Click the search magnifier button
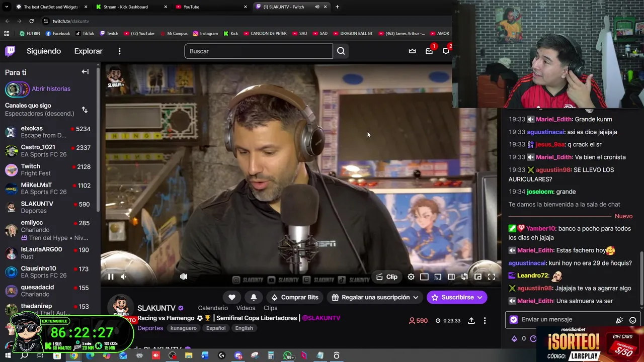This screenshot has width=644, height=362. (x=341, y=51)
